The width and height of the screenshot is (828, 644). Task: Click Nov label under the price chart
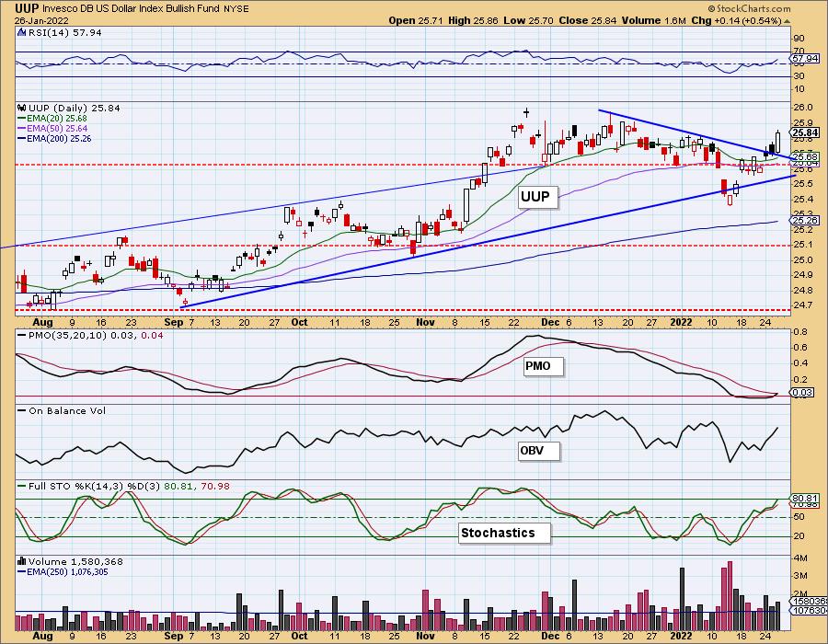425,322
